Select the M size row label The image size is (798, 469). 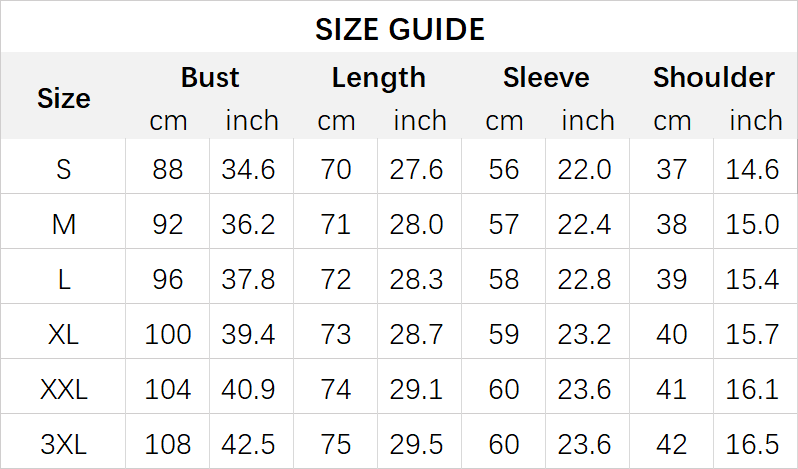coord(64,224)
